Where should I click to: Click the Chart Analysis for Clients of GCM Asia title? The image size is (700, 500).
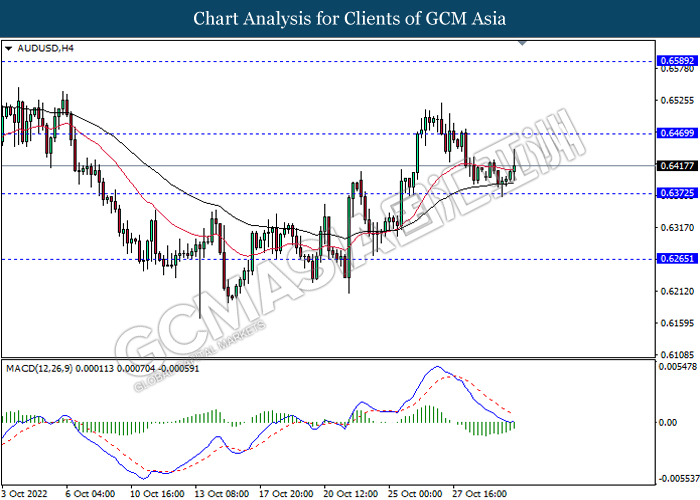click(350, 19)
